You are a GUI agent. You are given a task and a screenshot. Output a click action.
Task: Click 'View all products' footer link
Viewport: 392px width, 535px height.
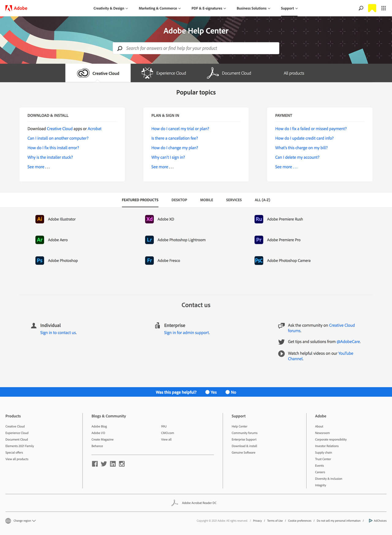pos(17,459)
